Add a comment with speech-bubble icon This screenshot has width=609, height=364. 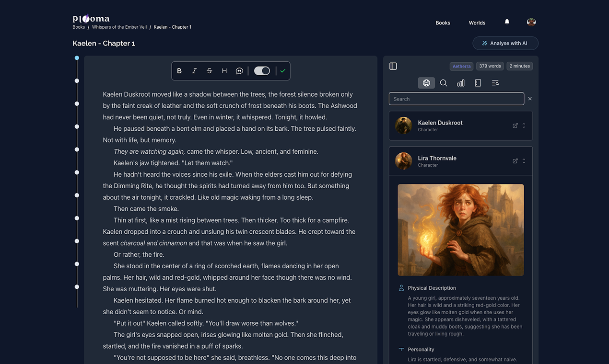tap(239, 71)
